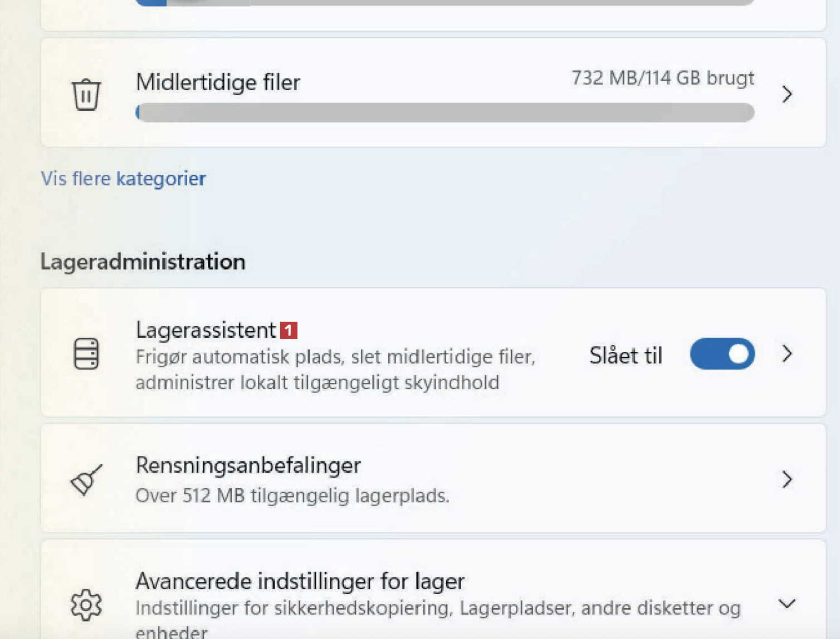Click the broom icon for Rensningsanbefalinger
840x639 pixels.
tap(86, 480)
